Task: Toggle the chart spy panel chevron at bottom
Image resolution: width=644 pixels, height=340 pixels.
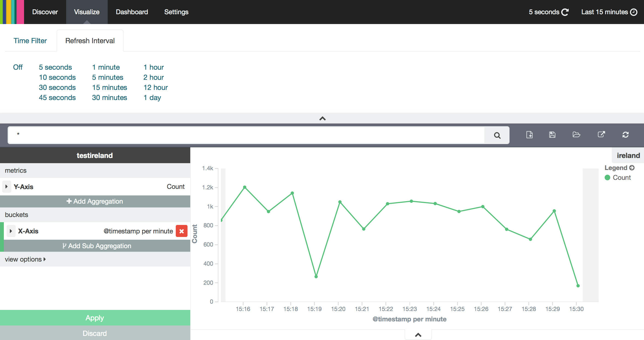Action: pyautogui.click(x=418, y=335)
